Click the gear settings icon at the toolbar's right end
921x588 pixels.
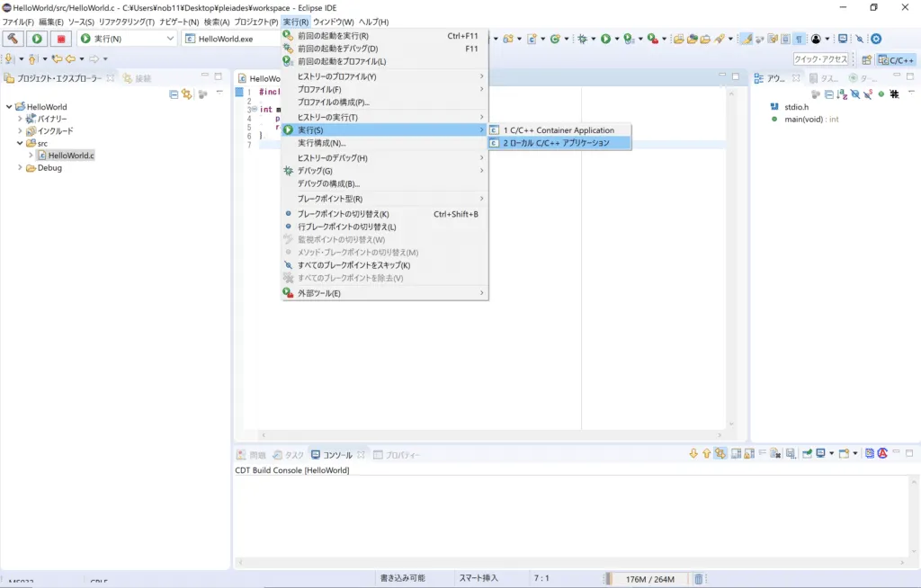(876, 39)
